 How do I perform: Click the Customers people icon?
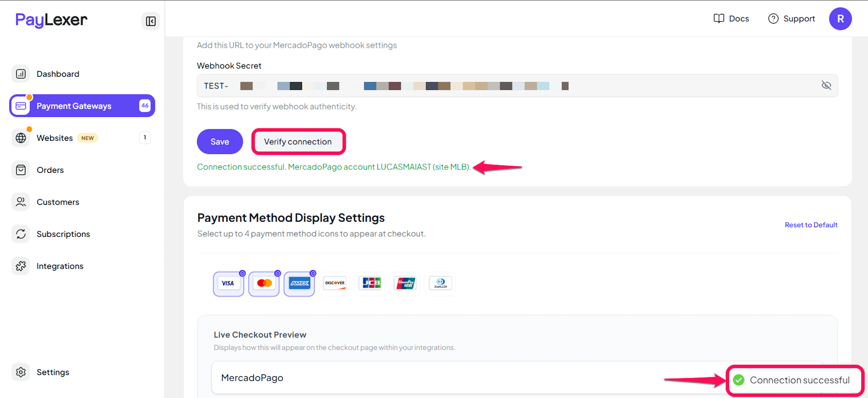point(21,202)
